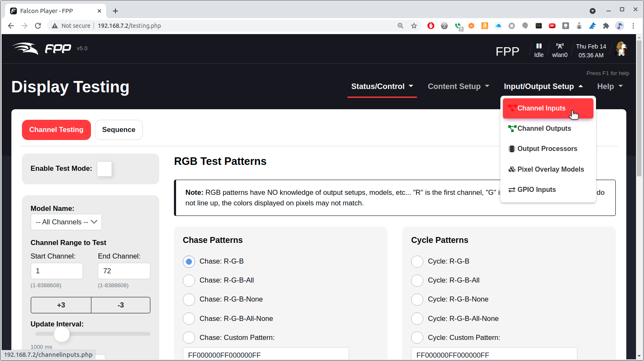Select Chase: R-G-B-All radio button
Viewport: 644px width, 361px height.
point(189,280)
